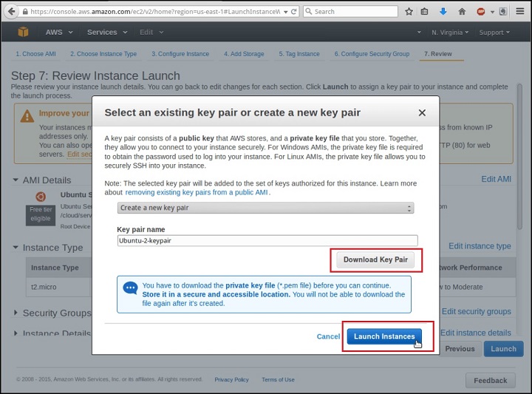Click the blue downloads arrow icon
The width and height of the screenshot is (532, 394).
coord(443,12)
